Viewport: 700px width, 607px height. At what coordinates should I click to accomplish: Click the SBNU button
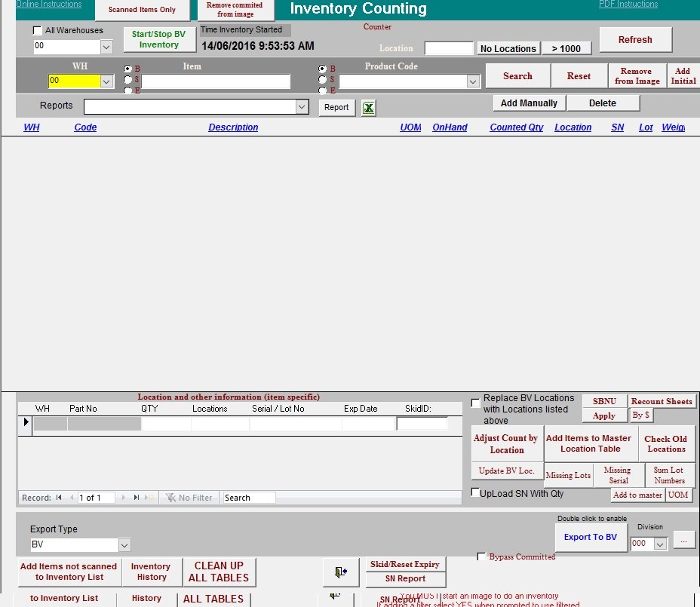coord(604,401)
